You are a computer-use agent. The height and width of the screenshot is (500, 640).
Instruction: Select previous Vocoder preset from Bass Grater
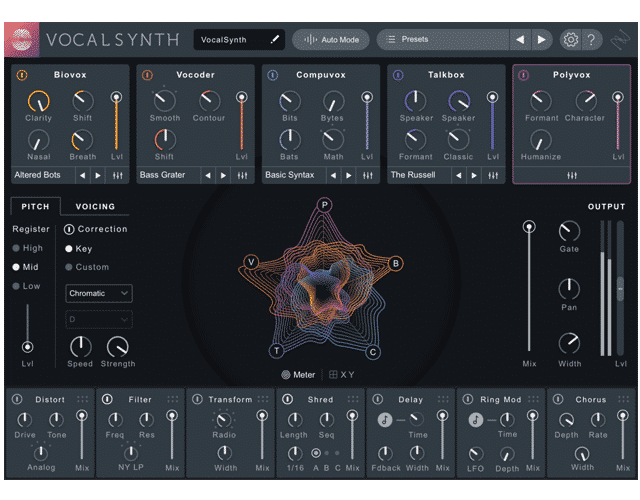[208, 176]
